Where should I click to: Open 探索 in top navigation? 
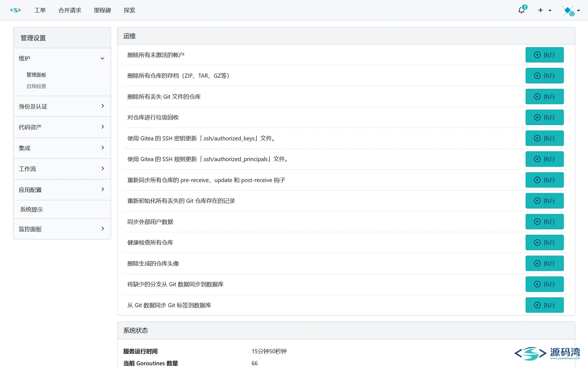coord(129,10)
